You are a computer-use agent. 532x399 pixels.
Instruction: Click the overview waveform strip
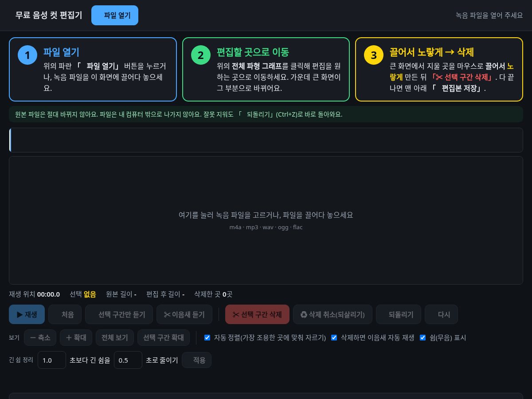pyautogui.click(x=266, y=140)
